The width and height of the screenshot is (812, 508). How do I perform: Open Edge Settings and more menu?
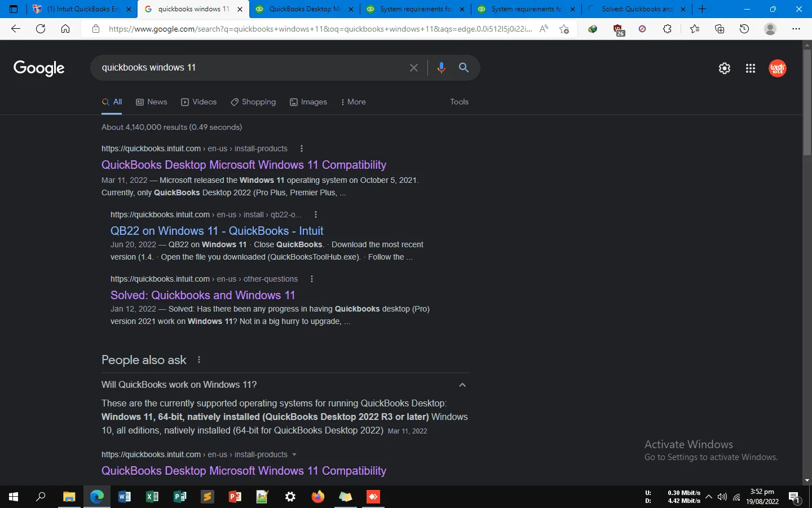(796, 29)
